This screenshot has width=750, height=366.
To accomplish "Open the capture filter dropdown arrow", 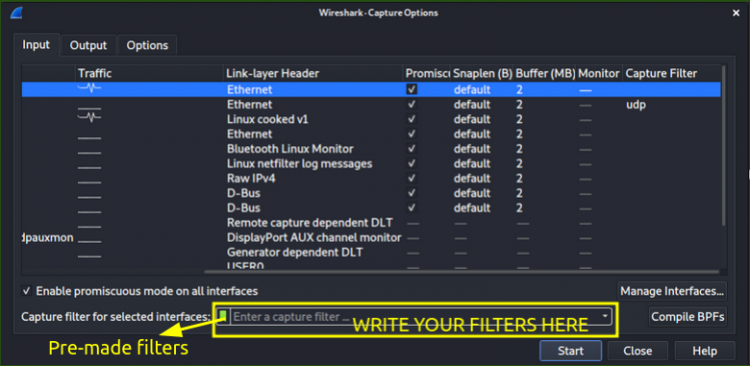I will click(605, 316).
